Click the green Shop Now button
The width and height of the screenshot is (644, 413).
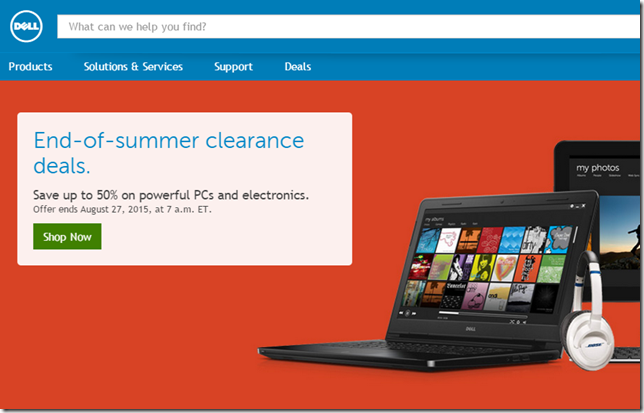pyautogui.click(x=67, y=236)
